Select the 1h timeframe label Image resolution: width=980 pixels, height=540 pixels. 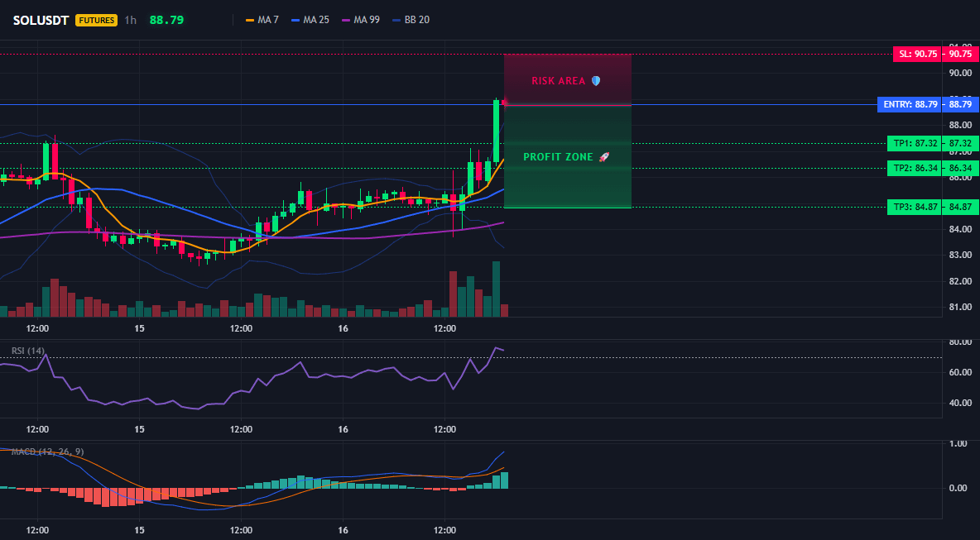[x=130, y=20]
